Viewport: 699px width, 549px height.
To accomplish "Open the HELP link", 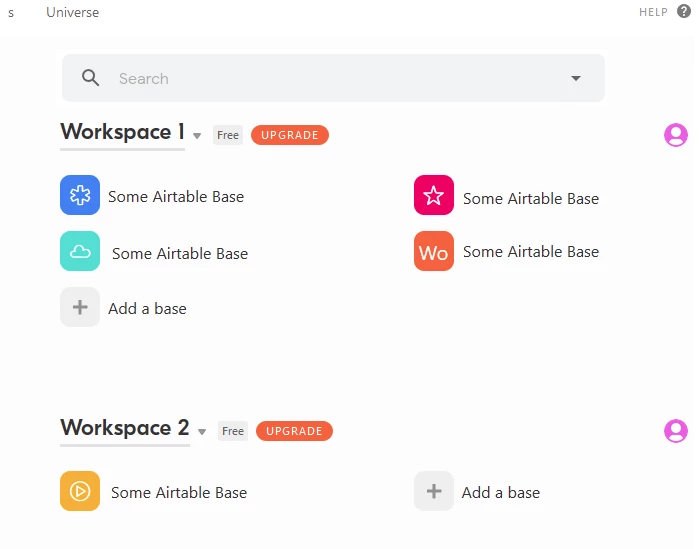I will [x=653, y=12].
